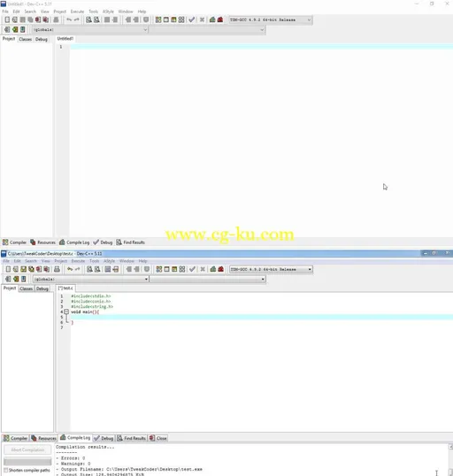Open File menu in Untitled1 window
The width and height of the screenshot is (453, 476).
tap(5, 12)
